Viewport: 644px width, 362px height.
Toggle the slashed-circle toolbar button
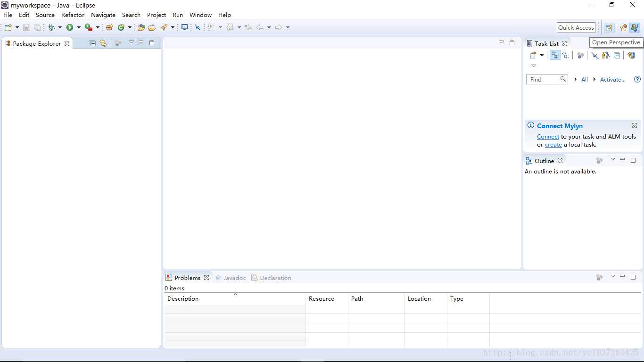point(198,27)
